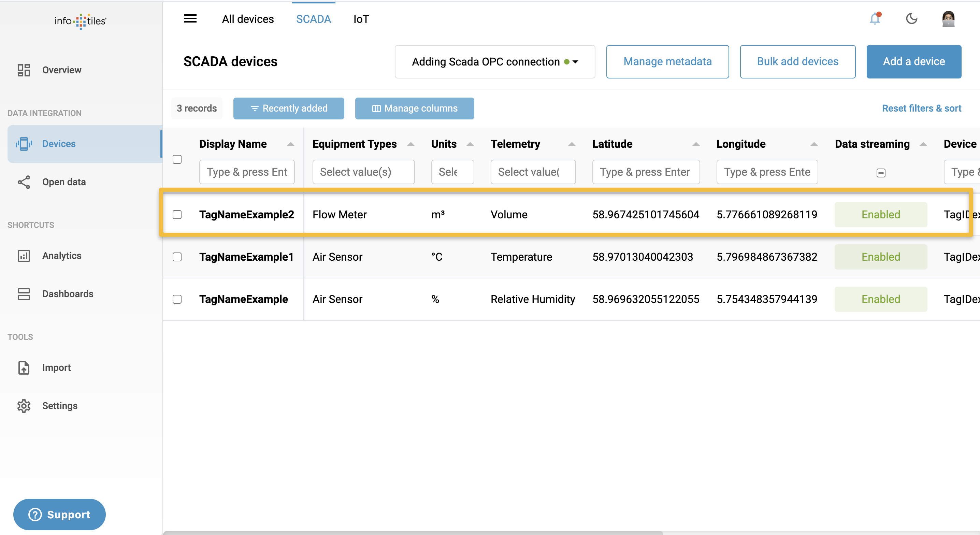Click the columns icon in Manage columns
Viewport: 980px width, 535px height.
pyautogui.click(x=376, y=109)
